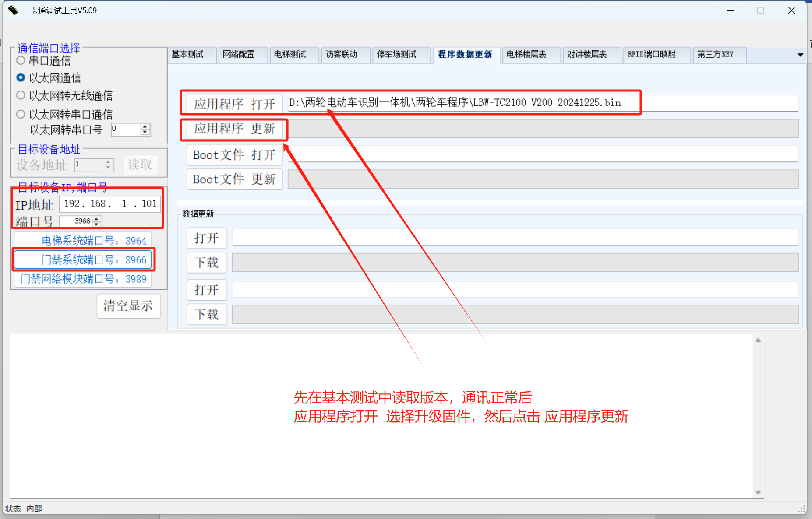Click 清空显示 to clear log

(x=128, y=305)
